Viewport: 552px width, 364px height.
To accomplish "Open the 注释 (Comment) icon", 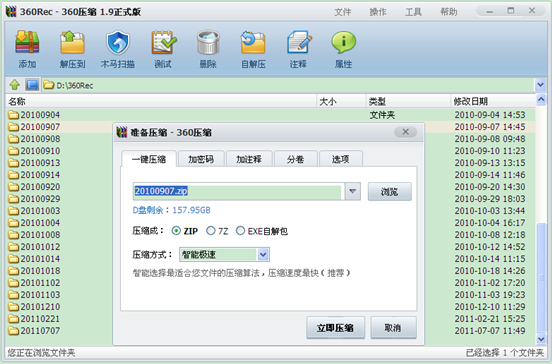I will coord(299,42).
